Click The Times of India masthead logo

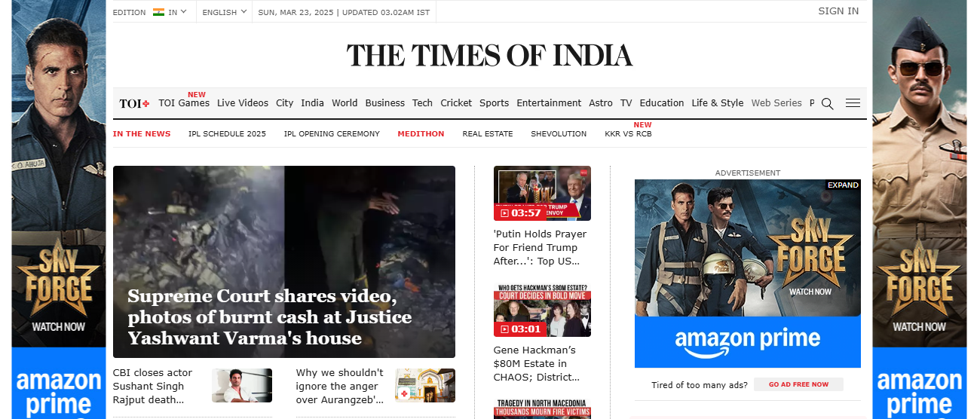point(489,56)
